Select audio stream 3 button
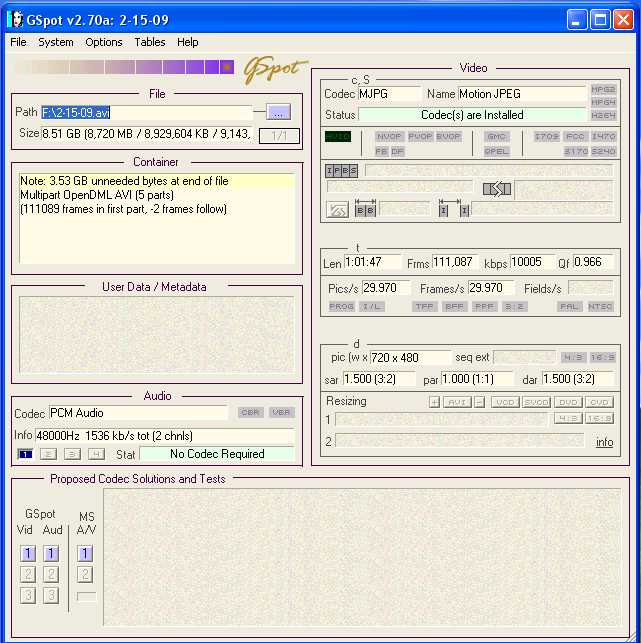This screenshot has width=641, height=643. 72,454
